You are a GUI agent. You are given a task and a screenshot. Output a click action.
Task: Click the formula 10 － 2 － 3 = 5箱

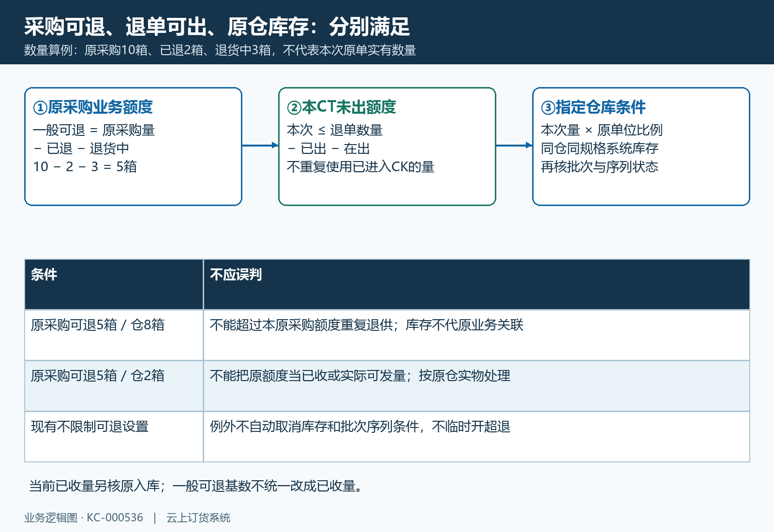pyautogui.click(x=85, y=167)
